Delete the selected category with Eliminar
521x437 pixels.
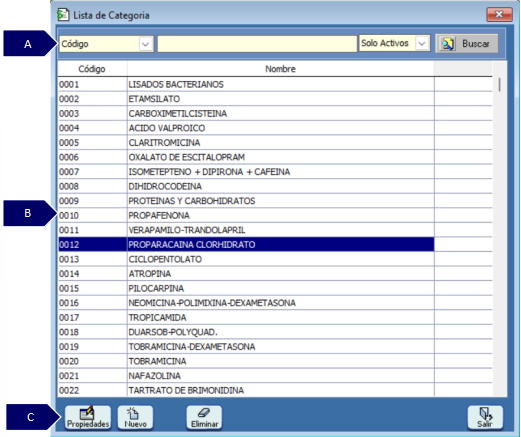[x=204, y=417]
